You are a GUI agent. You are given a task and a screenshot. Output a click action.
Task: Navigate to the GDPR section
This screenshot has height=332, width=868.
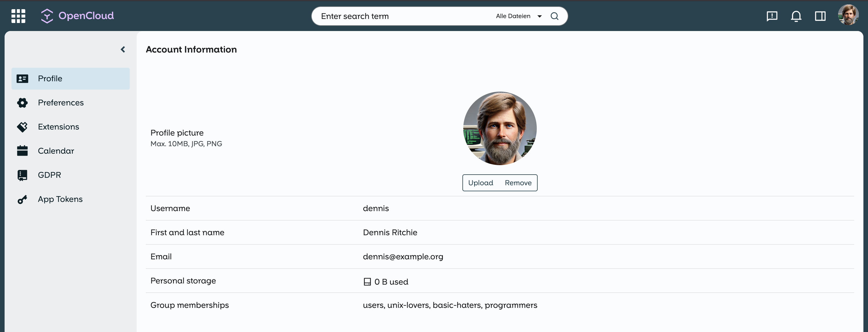click(x=49, y=175)
